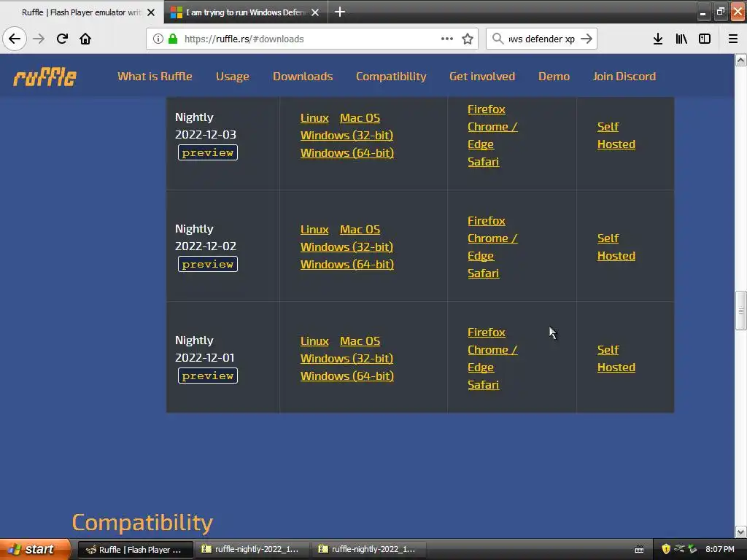Close the Windows Defender tab

tap(315, 12)
